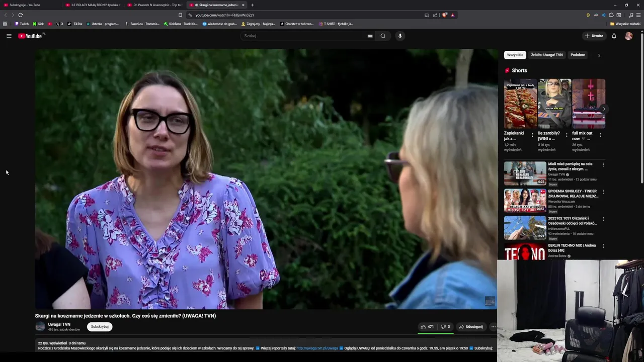Open 'Mieli mieć pamiątkę na całe życie' thumbnail
This screenshot has height=362, width=644.
525,173
